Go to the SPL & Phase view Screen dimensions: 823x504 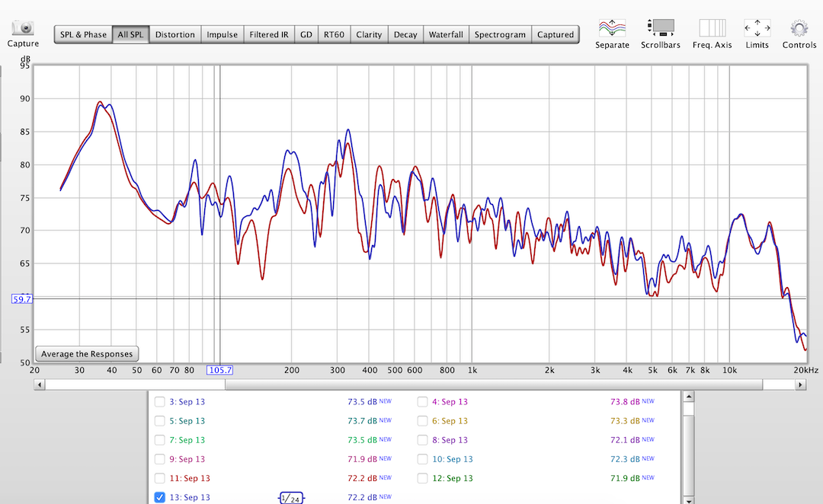pyautogui.click(x=83, y=34)
